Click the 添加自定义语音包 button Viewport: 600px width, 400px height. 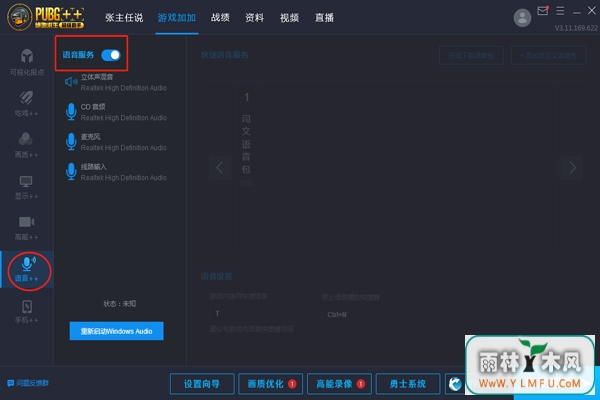tap(548, 56)
